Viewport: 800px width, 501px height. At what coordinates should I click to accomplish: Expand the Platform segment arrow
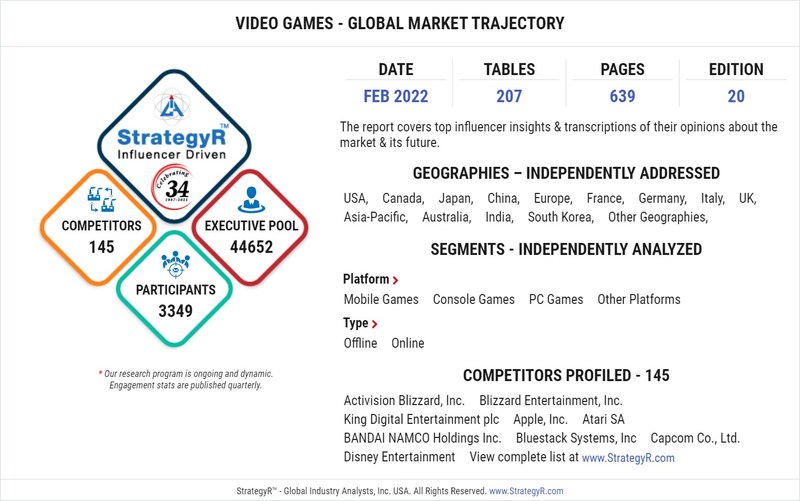tap(395, 281)
